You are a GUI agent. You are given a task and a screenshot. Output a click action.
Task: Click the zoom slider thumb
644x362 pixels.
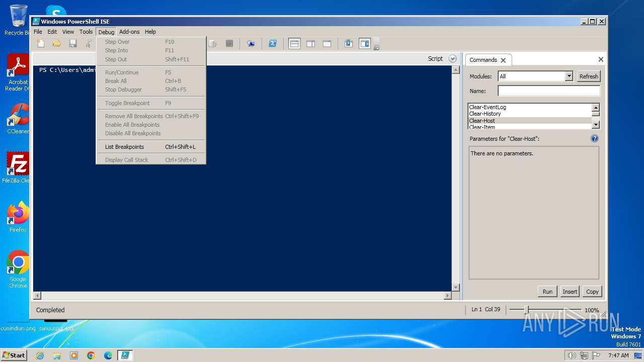526,310
